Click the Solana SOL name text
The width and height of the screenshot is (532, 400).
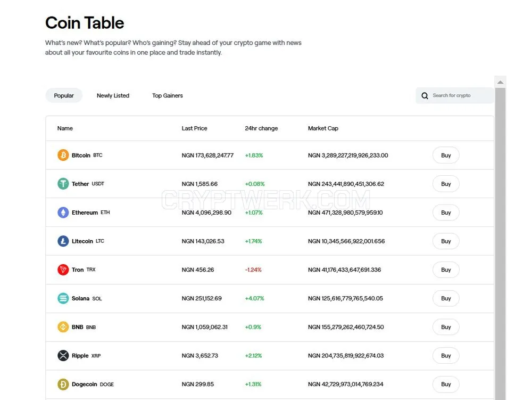(87, 298)
